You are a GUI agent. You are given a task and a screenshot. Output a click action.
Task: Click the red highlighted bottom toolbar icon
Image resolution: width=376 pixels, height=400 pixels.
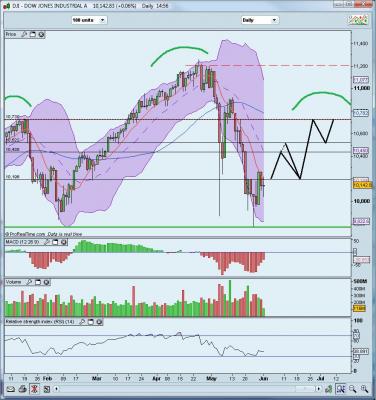[x=35, y=389]
